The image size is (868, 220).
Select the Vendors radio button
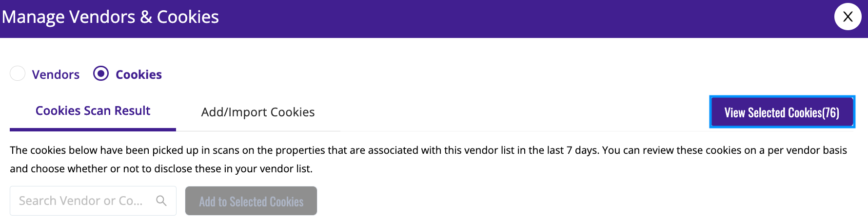(18, 73)
